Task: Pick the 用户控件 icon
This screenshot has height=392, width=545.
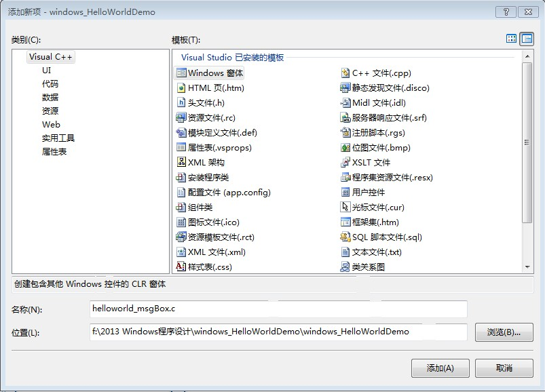Action: click(x=345, y=193)
